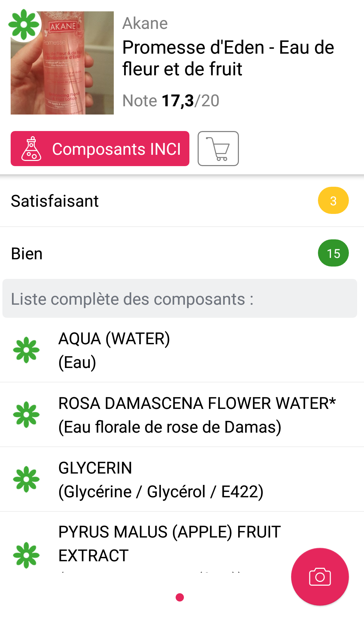Viewport: 364px width, 618px height.
Task: Tap flower icon beside Pyrus Malus extract
Action: click(x=26, y=555)
